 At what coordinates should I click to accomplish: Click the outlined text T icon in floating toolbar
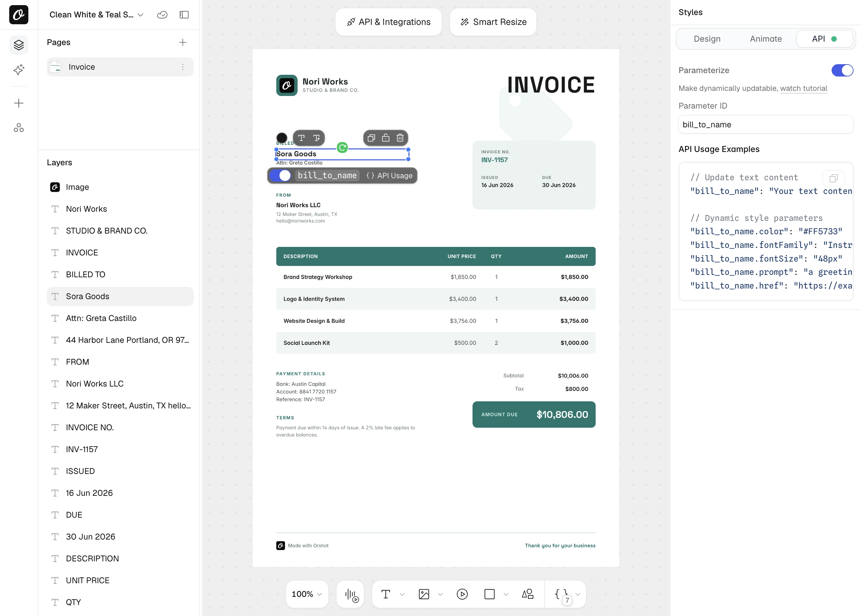(316, 138)
